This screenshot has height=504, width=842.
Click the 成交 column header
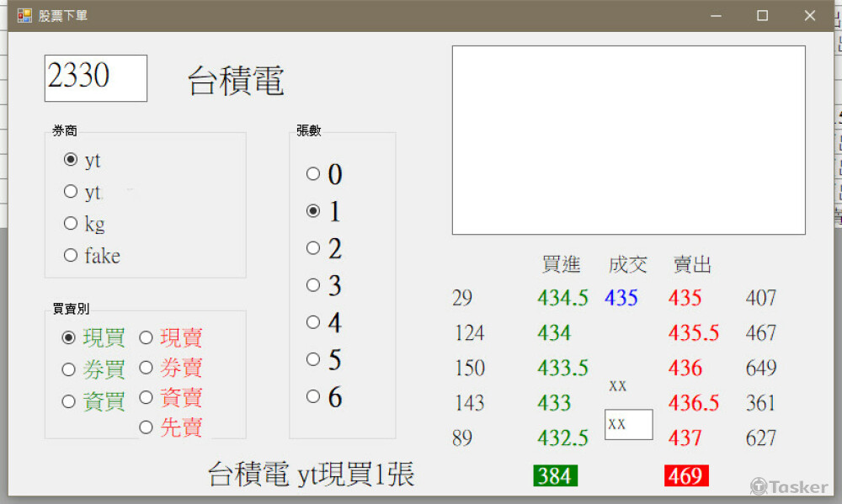tap(628, 264)
